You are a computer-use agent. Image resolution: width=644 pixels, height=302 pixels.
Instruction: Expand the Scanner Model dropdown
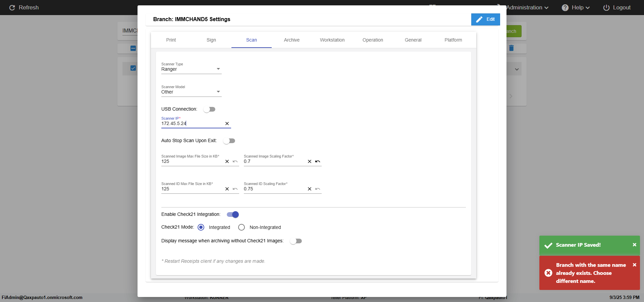191,92
